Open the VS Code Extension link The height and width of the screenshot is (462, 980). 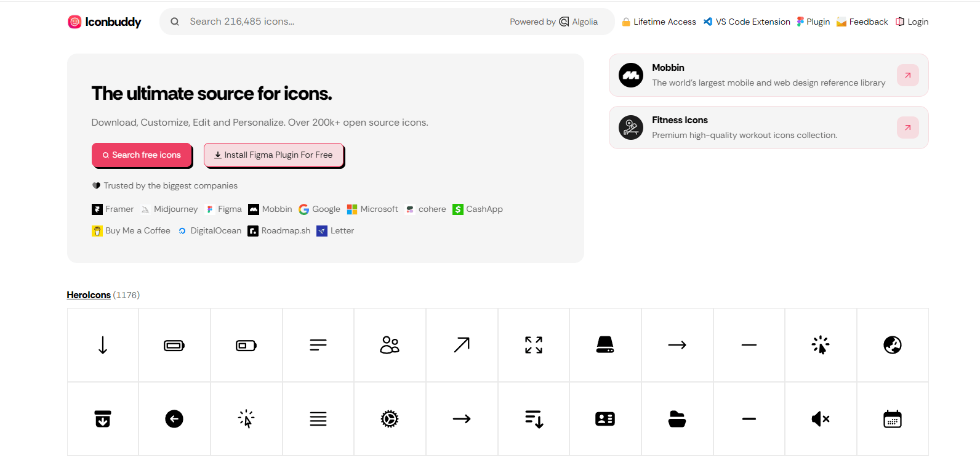coord(747,22)
